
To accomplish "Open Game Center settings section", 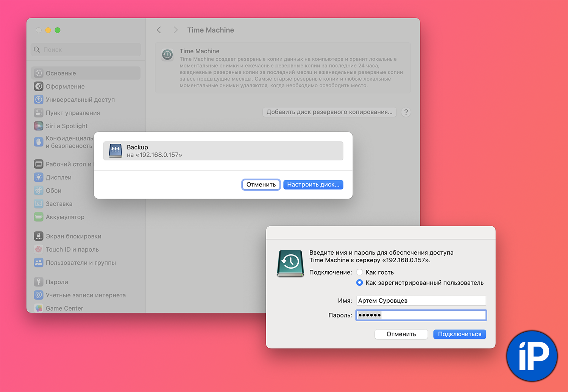I will pyautogui.click(x=86, y=308).
